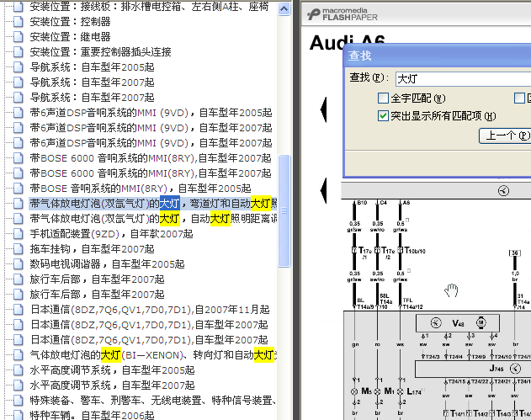This screenshot has width=531, height=420.
Task: Click document icon beside 安装位置:重要控制器插头连接
Action: (18, 52)
